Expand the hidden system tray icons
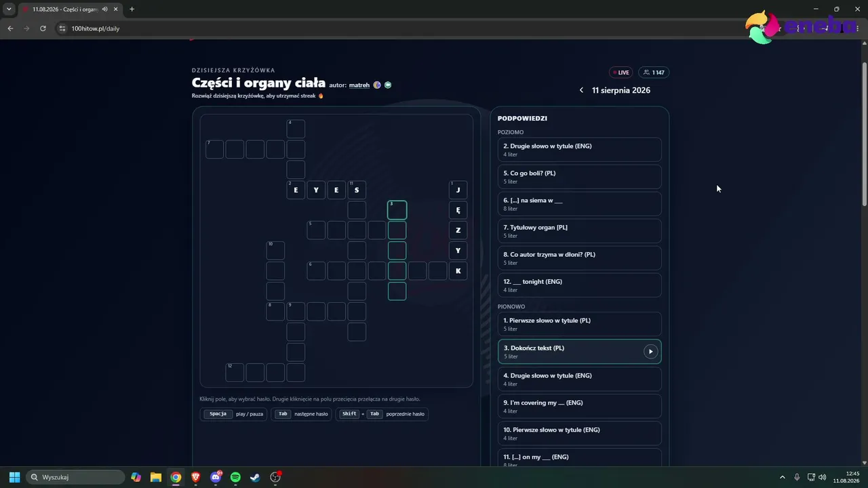 782,477
